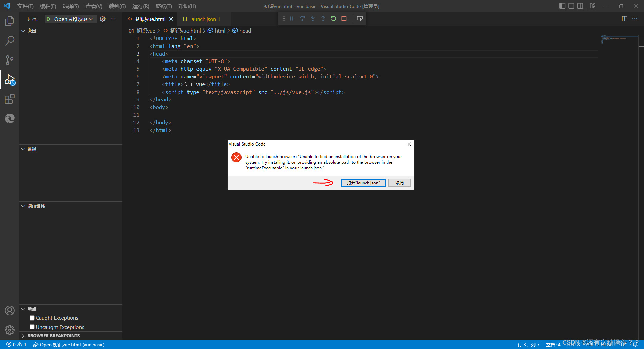Enable Uncaught Exceptions breakpoint
This screenshot has height=349, width=644.
(x=32, y=327)
